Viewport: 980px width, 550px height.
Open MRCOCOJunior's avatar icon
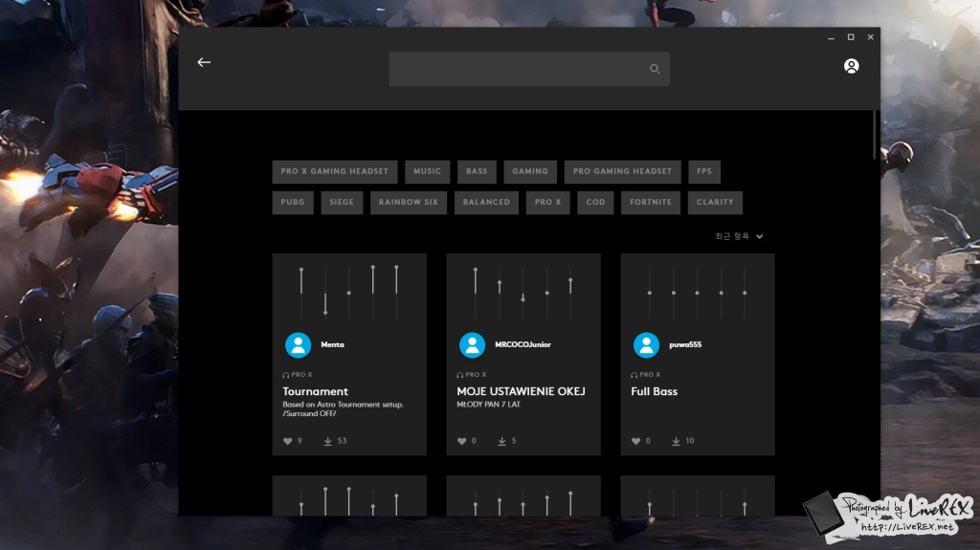click(x=473, y=345)
